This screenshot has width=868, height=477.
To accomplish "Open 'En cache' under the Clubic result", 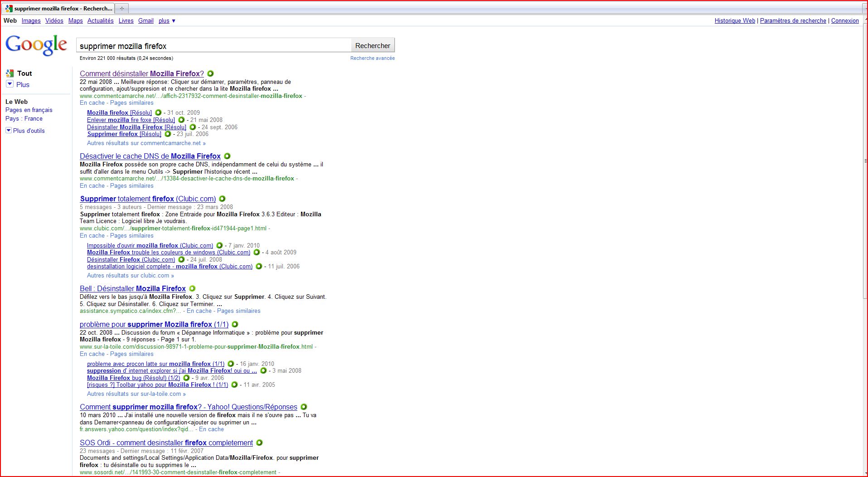I will 92,236.
